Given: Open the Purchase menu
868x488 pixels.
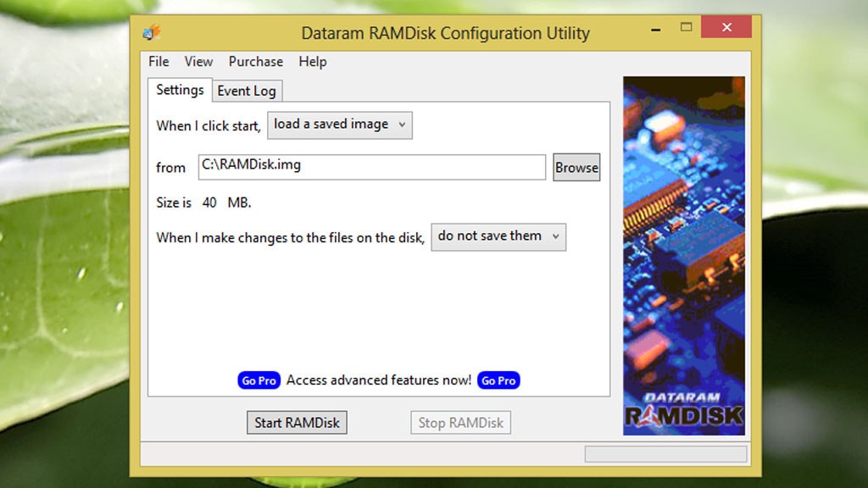Looking at the screenshot, I should [x=256, y=61].
